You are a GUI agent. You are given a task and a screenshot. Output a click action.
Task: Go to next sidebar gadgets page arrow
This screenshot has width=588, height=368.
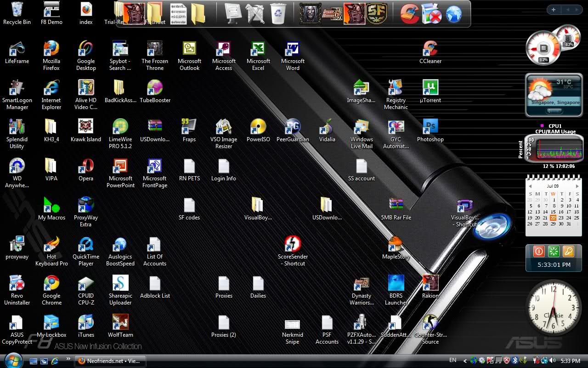(576, 10)
